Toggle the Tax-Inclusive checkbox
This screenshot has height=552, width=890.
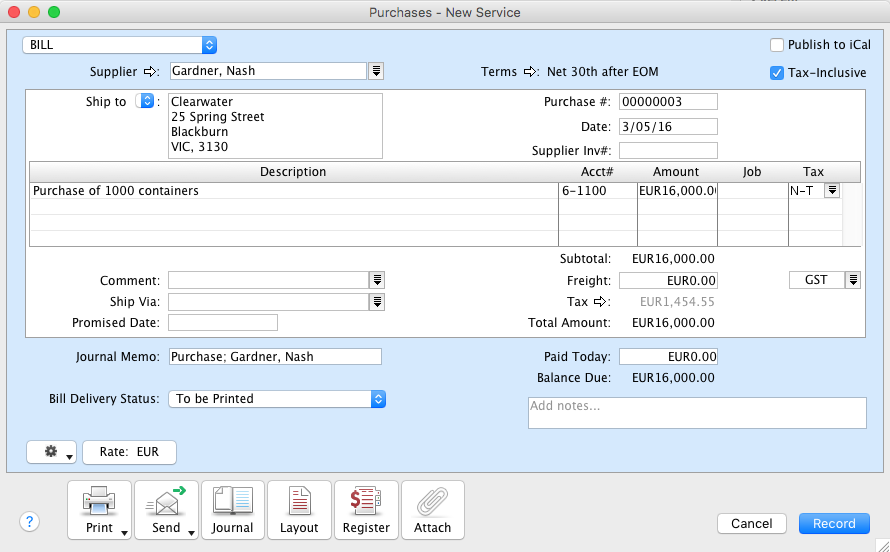tap(777, 73)
